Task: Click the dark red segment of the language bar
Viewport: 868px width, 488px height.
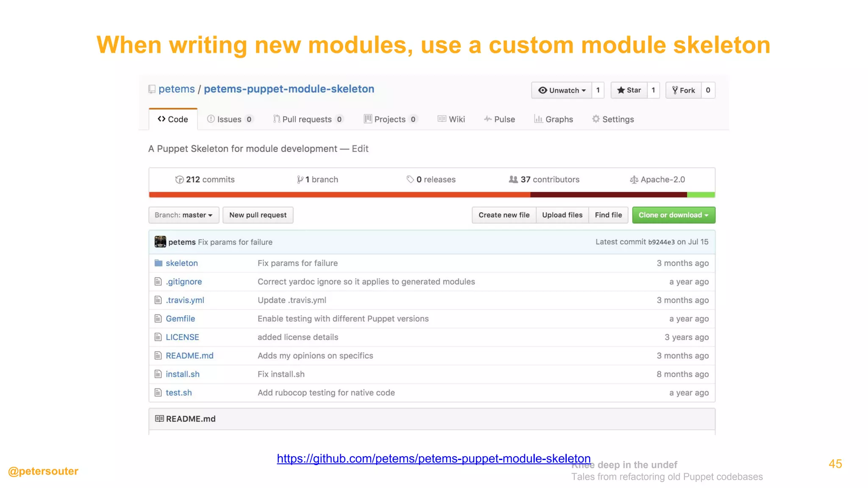Action: pyautogui.click(x=609, y=195)
